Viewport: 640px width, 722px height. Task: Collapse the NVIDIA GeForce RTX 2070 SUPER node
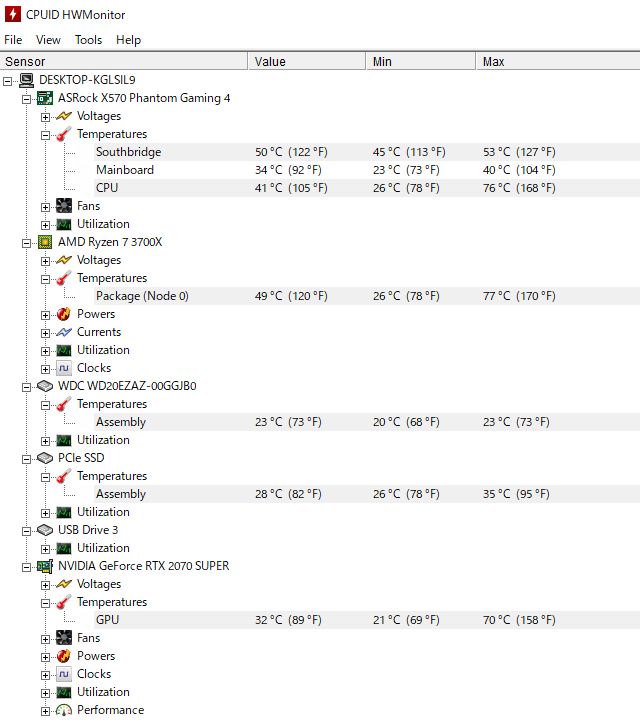coord(26,567)
